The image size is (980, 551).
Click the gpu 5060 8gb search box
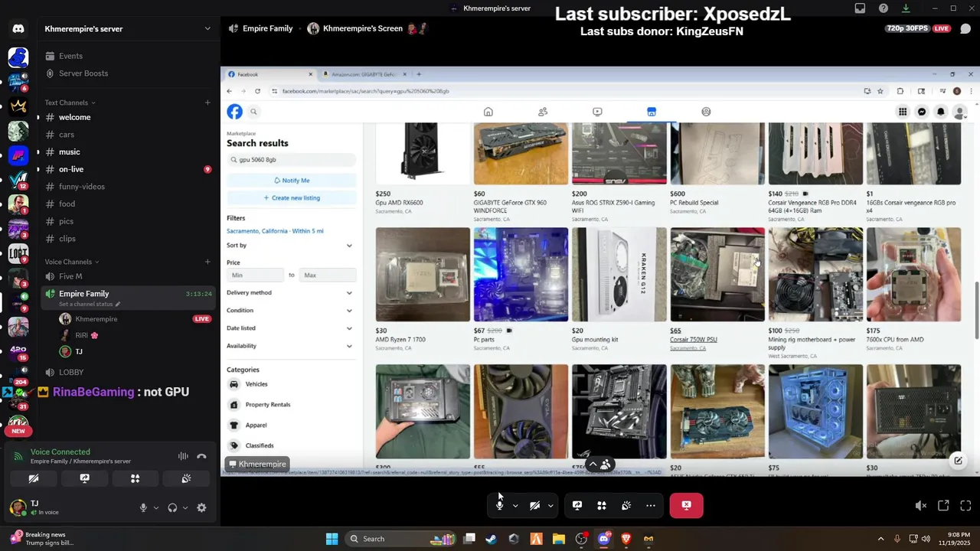click(x=291, y=160)
